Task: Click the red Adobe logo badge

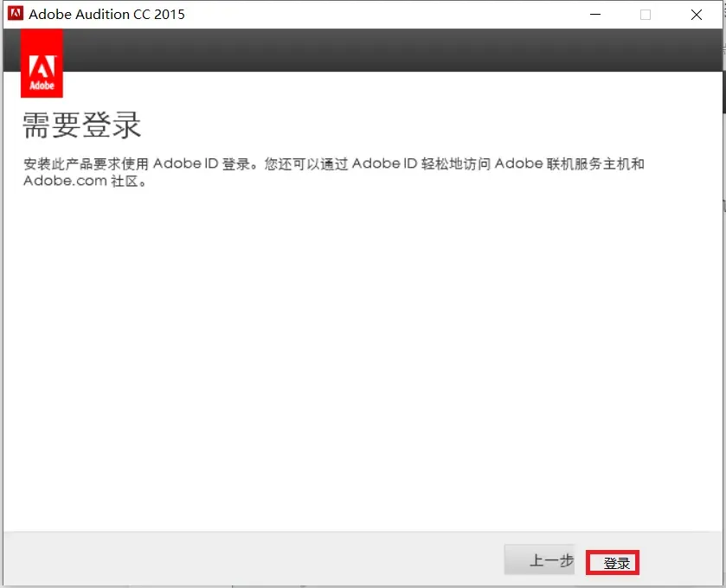Action: point(42,63)
